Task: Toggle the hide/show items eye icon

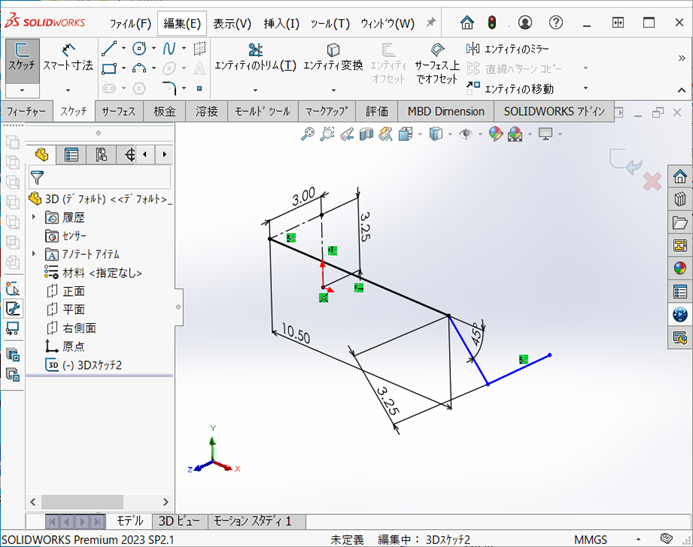Action: pos(466,134)
